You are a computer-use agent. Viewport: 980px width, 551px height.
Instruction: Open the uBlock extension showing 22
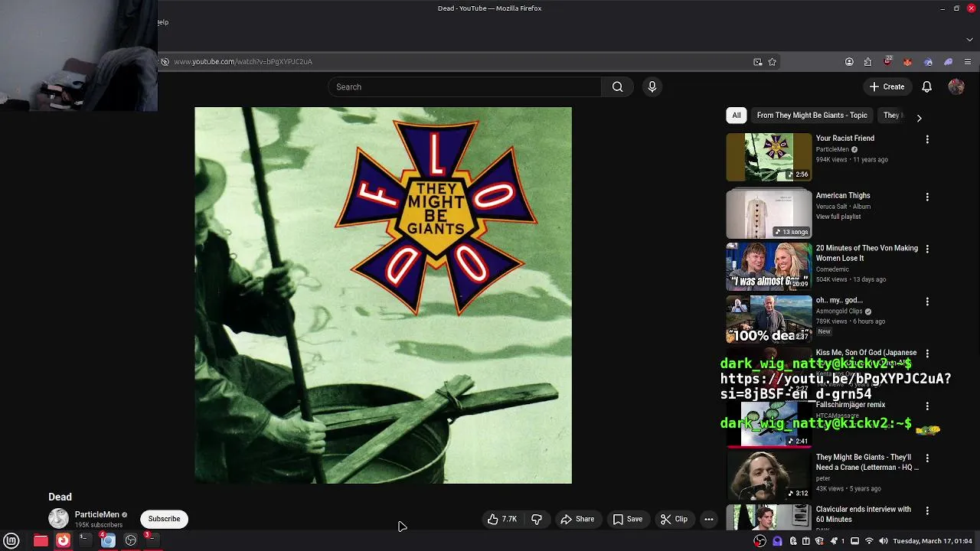click(887, 61)
